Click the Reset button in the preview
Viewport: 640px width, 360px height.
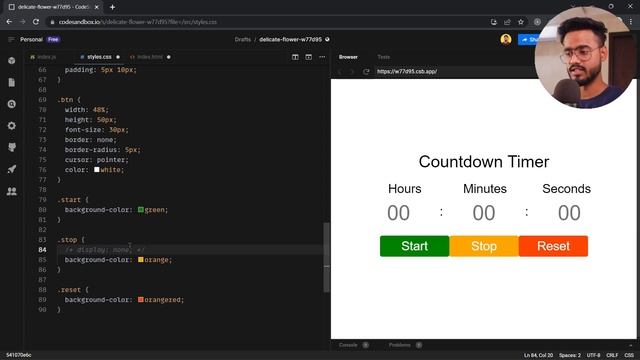(553, 246)
